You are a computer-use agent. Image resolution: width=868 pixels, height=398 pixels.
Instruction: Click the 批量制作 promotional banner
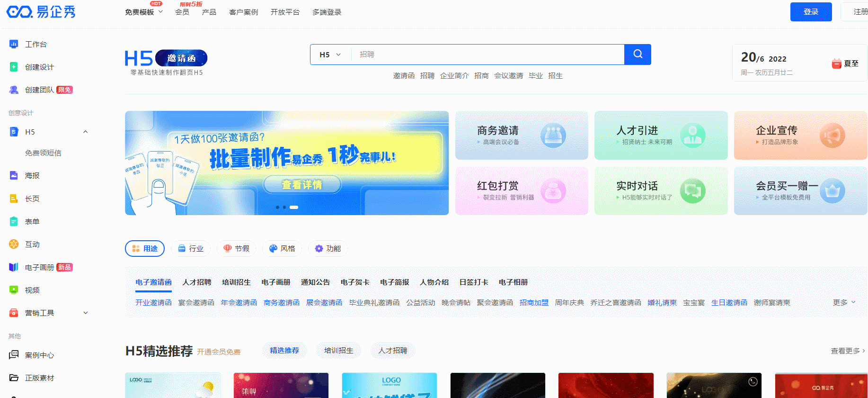click(x=287, y=163)
